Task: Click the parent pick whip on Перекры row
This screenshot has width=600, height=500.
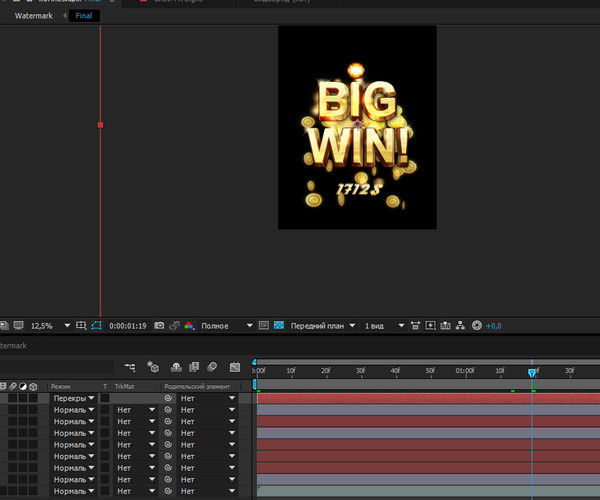Action: [x=168, y=398]
